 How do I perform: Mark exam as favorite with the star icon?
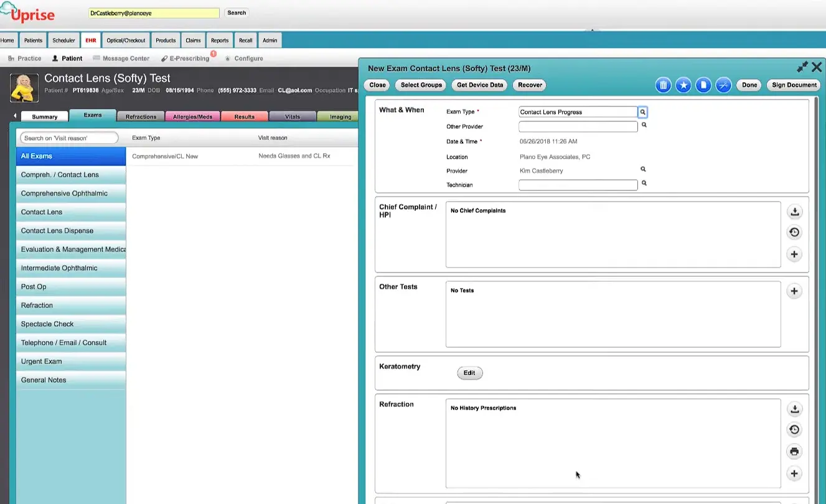pos(683,85)
